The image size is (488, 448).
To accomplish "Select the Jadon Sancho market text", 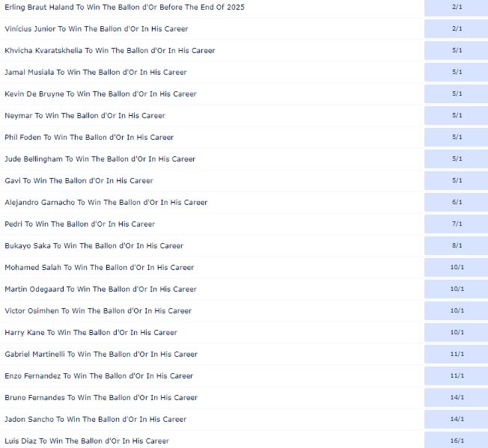I will click(x=96, y=419).
